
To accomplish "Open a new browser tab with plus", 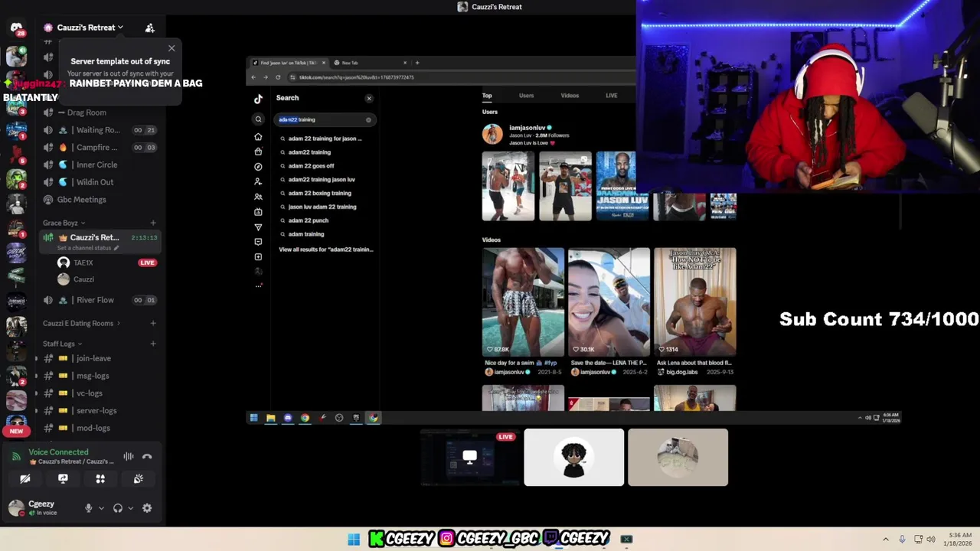I will click(416, 63).
